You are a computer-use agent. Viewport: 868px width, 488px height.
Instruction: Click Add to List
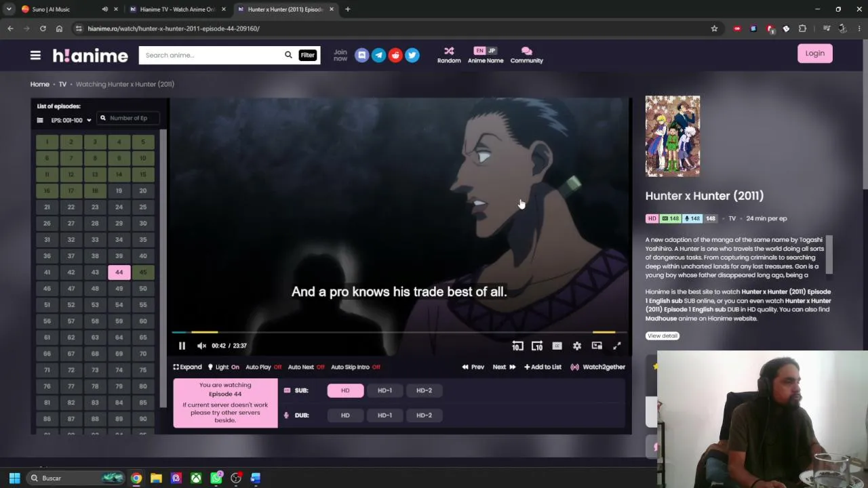(x=542, y=367)
